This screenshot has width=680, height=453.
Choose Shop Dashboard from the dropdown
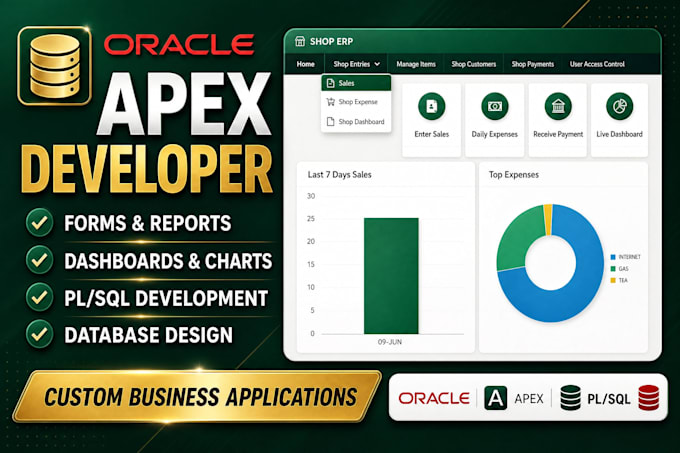coord(356,122)
